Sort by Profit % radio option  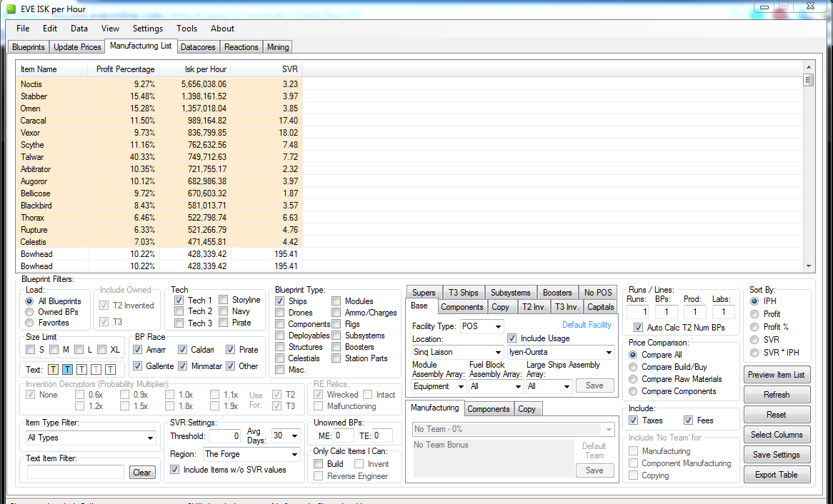[754, 327]
